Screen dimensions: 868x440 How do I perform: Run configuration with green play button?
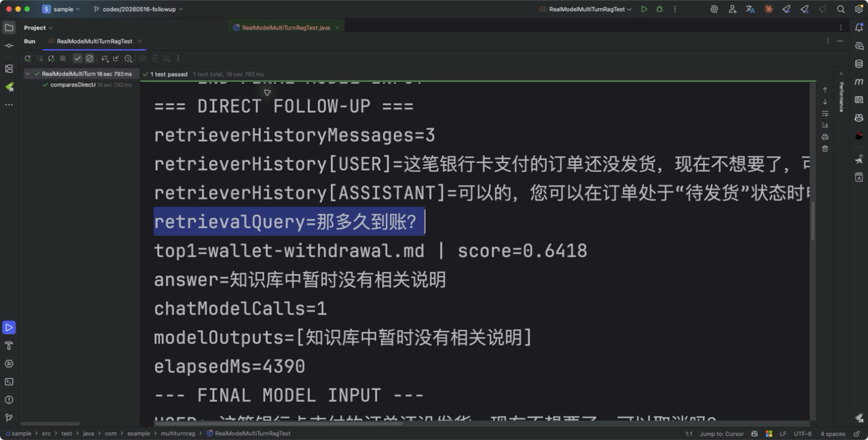[x=644, y=9]
